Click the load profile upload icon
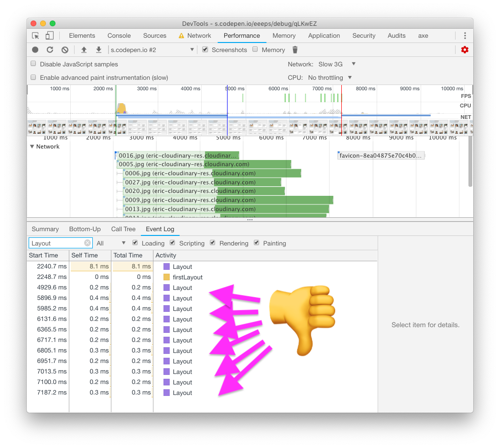The image size is (500, 448). [84, 50]
